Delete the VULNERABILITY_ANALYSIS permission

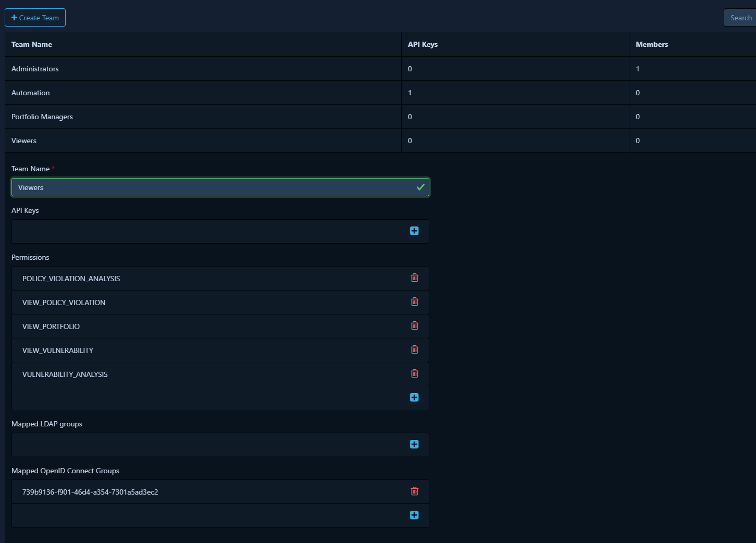pos(414,374)
